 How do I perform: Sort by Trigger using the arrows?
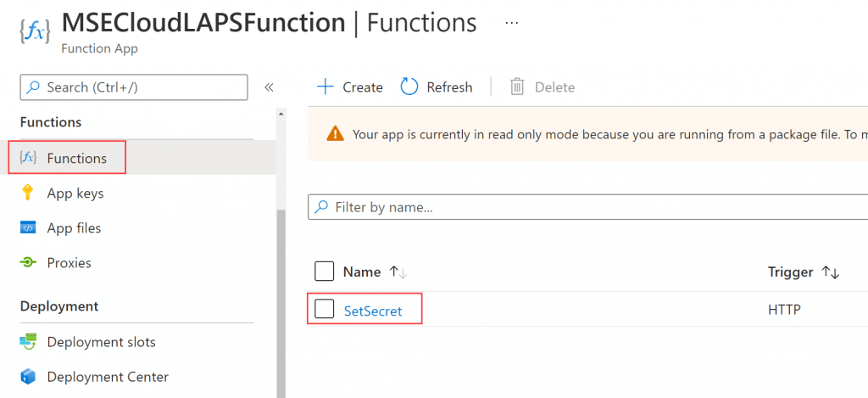tap(831, 272)
